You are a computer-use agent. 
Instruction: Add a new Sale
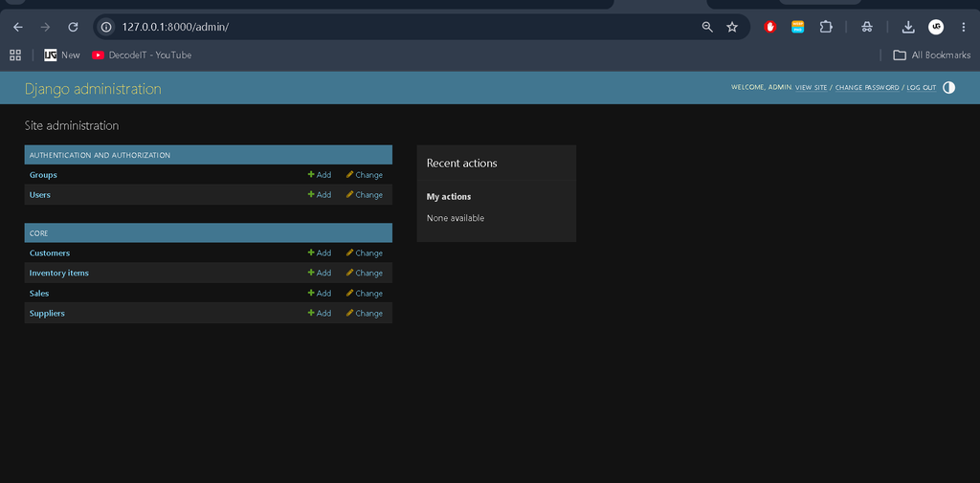point(320,293)
